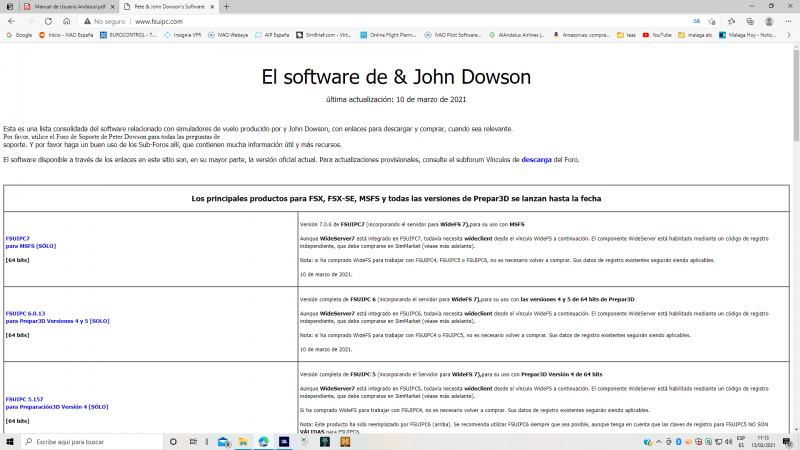Close the Manual de Usuario Andalusí.pdf tab
Screen dimensions: 800x450
(x=113, y=7)
